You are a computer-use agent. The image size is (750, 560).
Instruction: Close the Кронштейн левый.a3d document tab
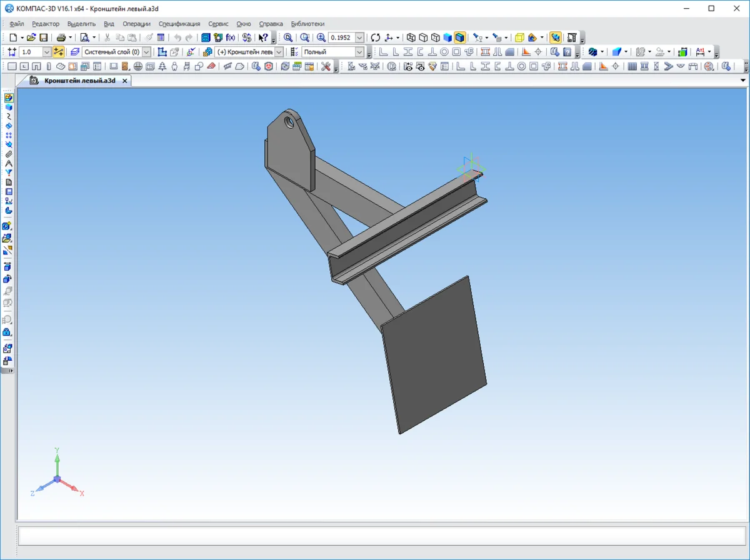[x=124, y=81]
